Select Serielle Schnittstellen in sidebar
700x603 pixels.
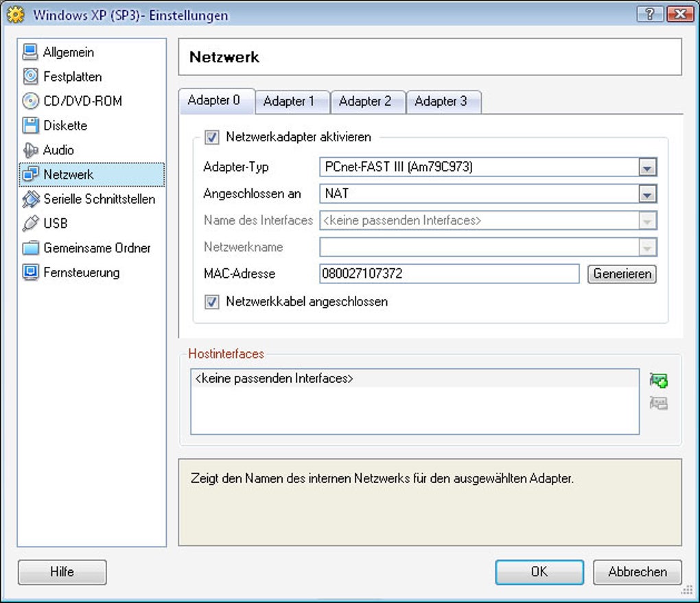click(x=99, y=199)
